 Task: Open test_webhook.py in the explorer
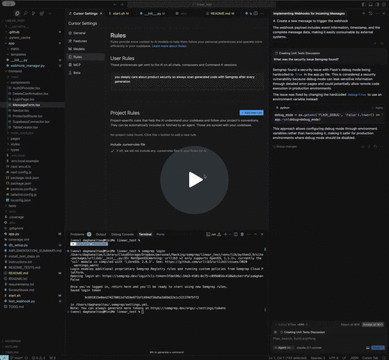22,301
